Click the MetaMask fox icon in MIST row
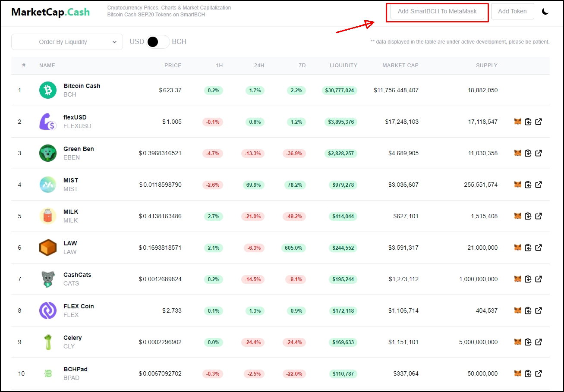 tap(518, 185)
